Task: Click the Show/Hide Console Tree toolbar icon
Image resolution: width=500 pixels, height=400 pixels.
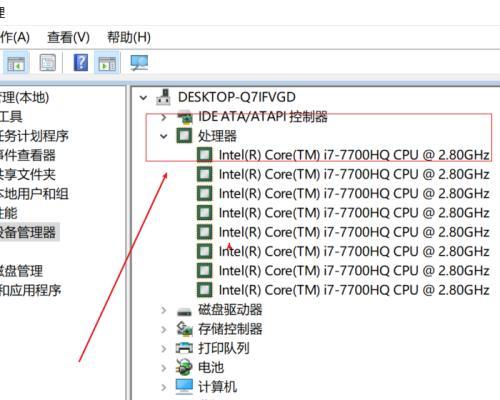Action: 16,63
